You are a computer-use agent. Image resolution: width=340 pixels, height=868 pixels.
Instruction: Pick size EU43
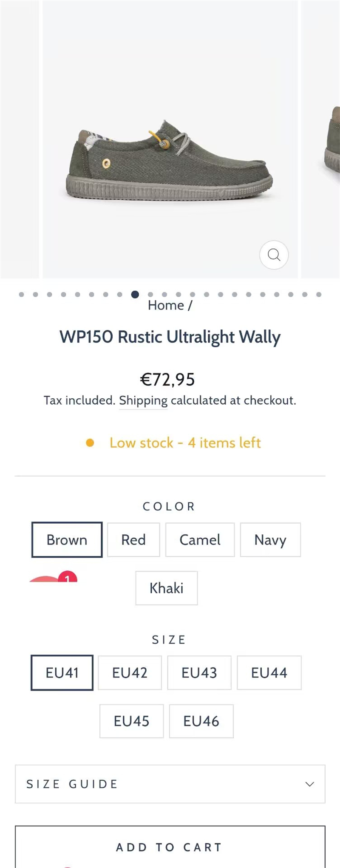(199, 673)
